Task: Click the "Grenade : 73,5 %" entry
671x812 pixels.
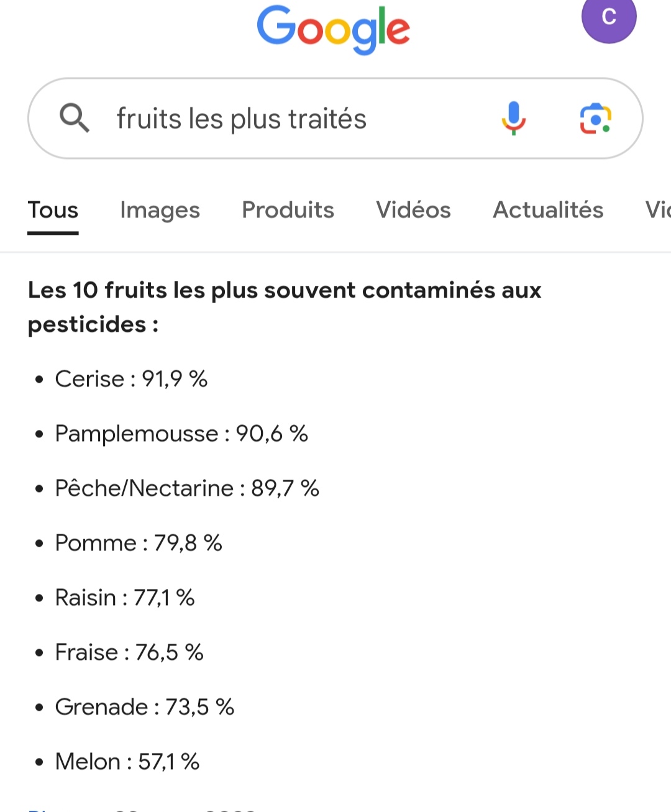Action: [145, 707]
